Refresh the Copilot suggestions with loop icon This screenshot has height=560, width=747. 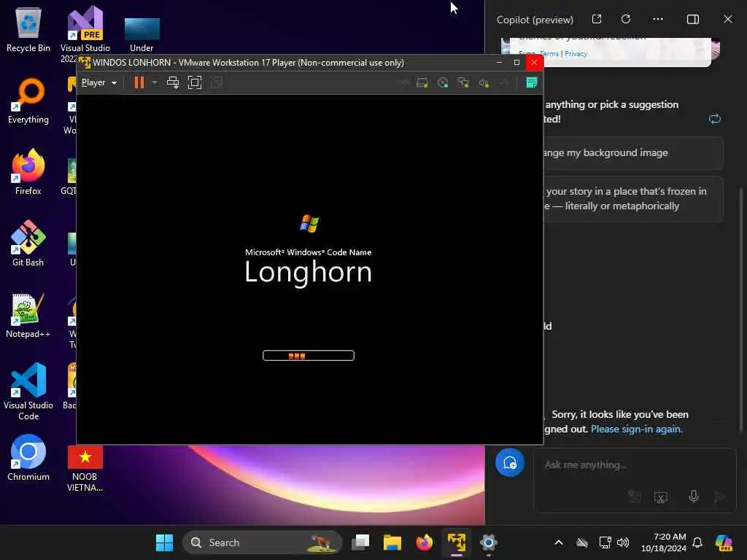tap(715, 119)
